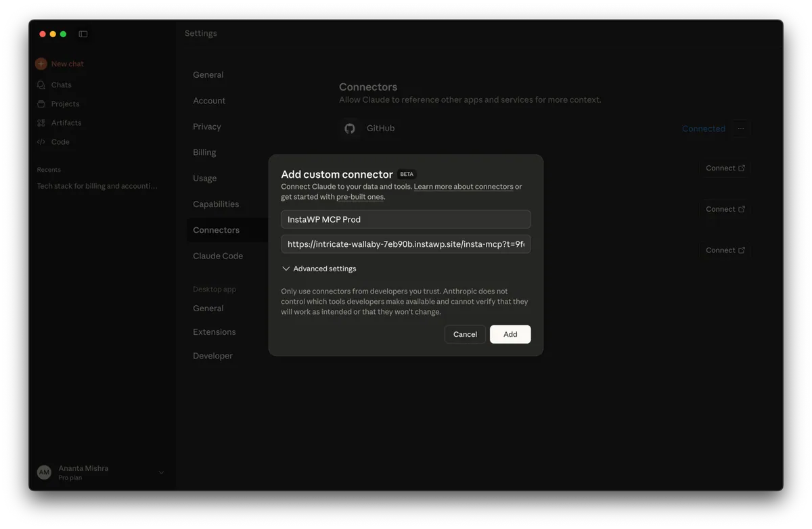The width and height of the screenshot is (812, 529).
Task: Open Artifacts from the sidebar
Action: click(66, 122)
